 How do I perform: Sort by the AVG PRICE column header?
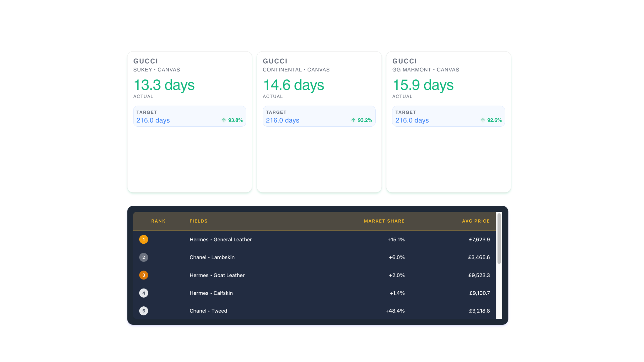[x=476, y=221]
